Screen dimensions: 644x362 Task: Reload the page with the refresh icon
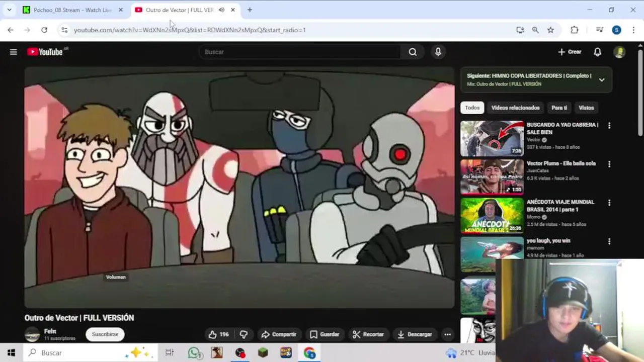(44, 30)
